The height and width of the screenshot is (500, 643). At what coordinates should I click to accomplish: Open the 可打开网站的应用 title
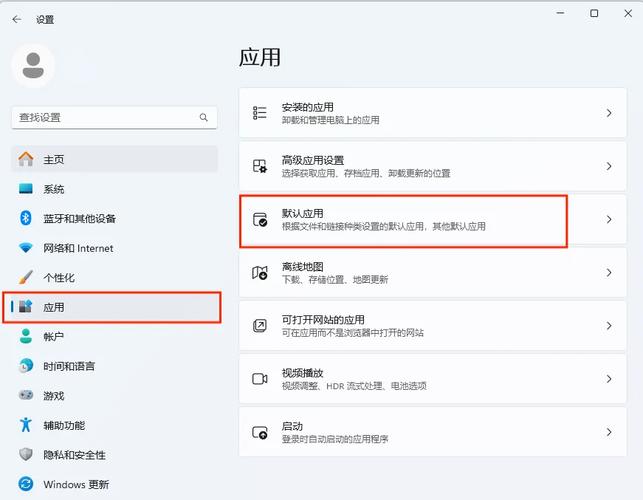pyautogui.click(x=323, y=320)
